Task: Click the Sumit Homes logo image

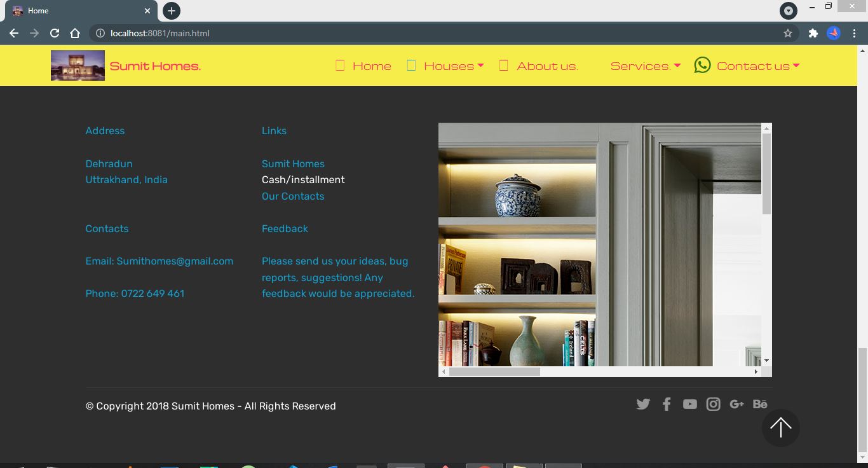Action: [x=78, y=65]
